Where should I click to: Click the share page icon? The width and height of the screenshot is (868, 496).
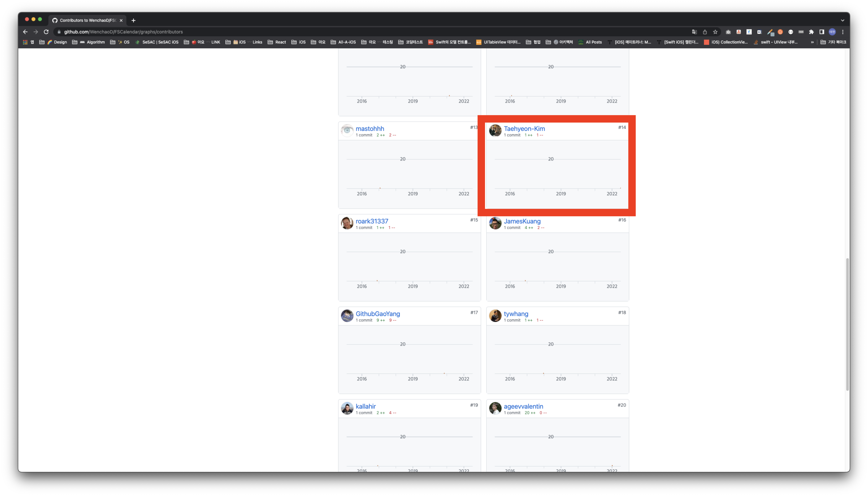705,32
